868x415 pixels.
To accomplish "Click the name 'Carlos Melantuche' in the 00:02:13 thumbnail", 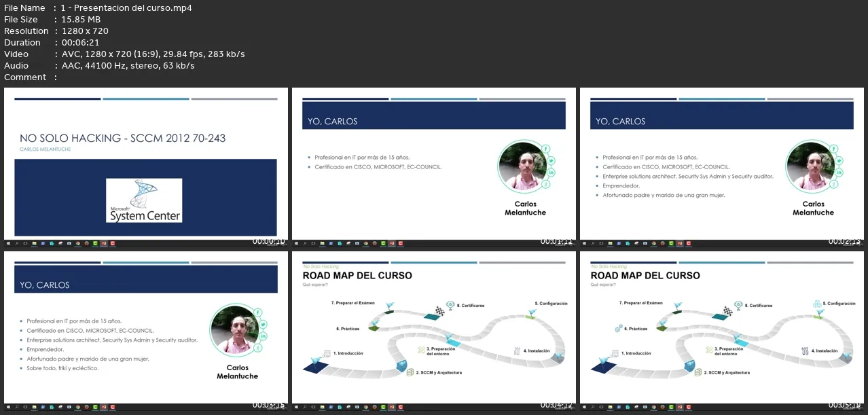I will (813, 208).
